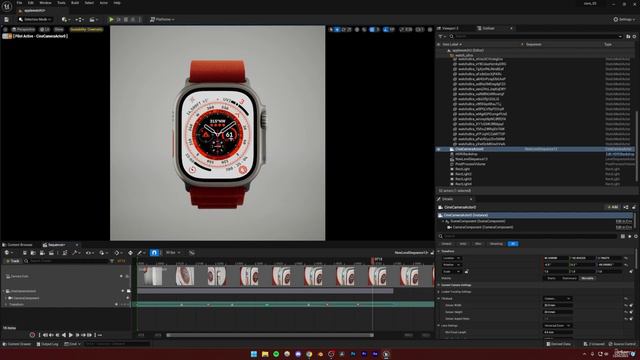Toggle visibility eye of CineCameraActor0 in Outliner
This screenshot has width=640, height=360.
tap(439, 149)
